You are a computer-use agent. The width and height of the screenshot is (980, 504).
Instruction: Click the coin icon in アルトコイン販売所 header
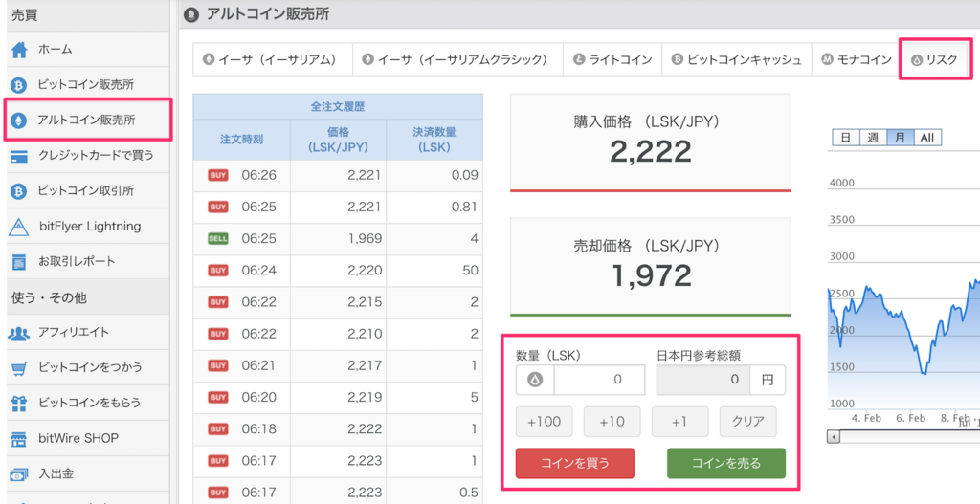(191, 14)
